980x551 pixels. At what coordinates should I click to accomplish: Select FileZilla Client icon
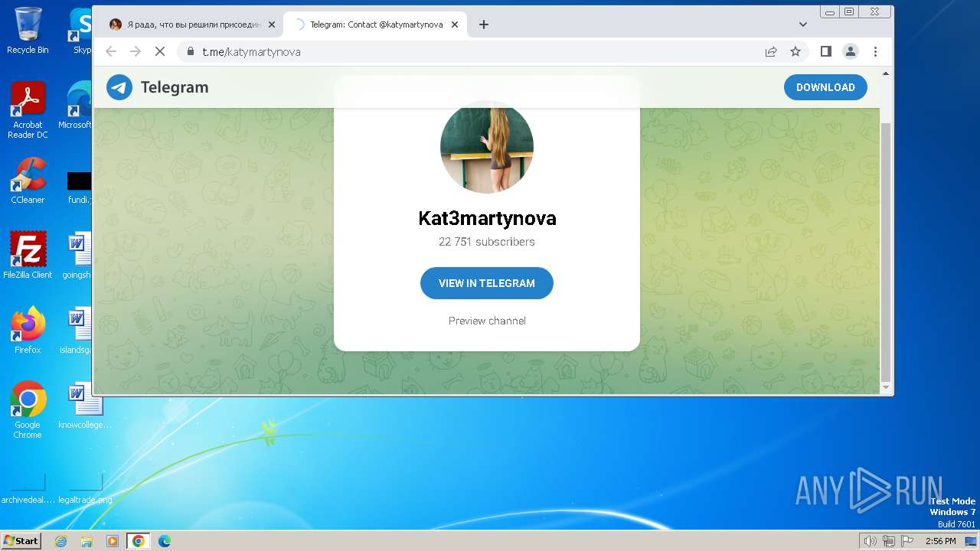pyautogui.click(x=28, y=255)
